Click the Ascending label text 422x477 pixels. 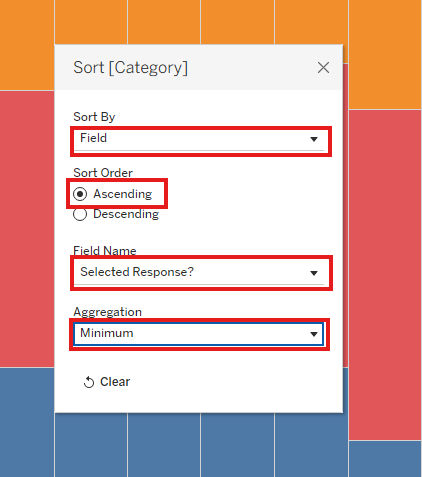point(123,194)
